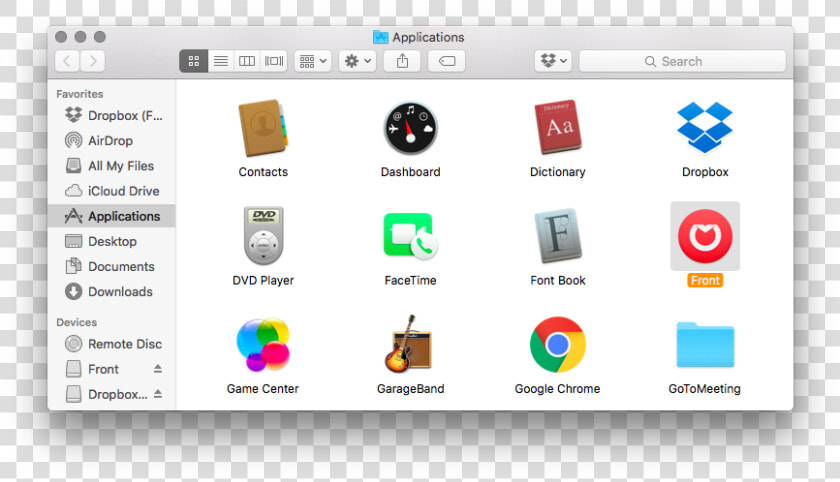The height and width of the screenshot is (482, 840).
Task: Go forward with the right arrow
Action: pos(93,61)
